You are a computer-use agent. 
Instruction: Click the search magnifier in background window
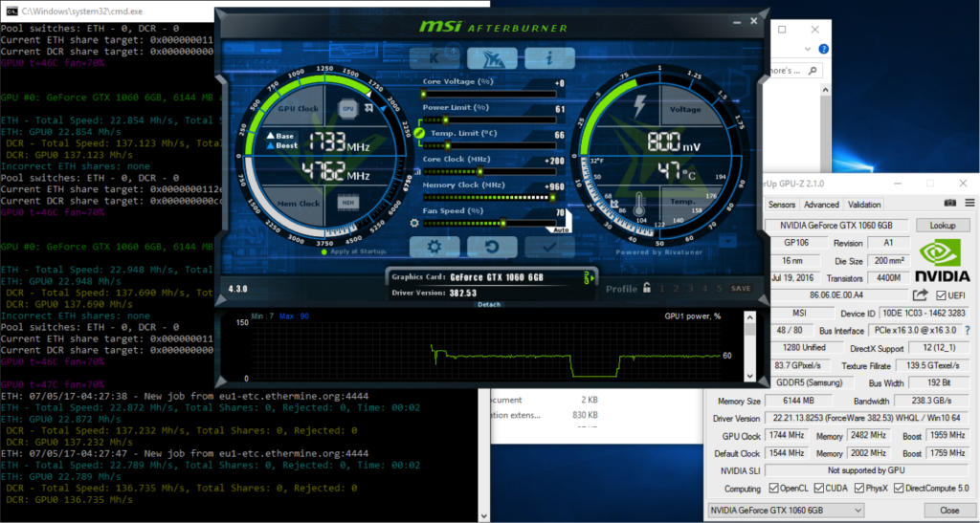coord(813,71)
